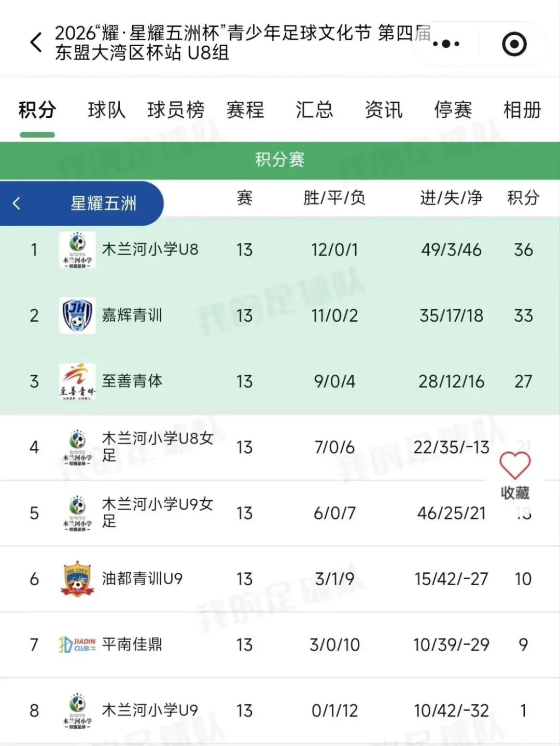Image resolution: width=560 pixels, height=746 pixels.
Task: Tap the circular target close icon
Action: (x=514, y=44)
